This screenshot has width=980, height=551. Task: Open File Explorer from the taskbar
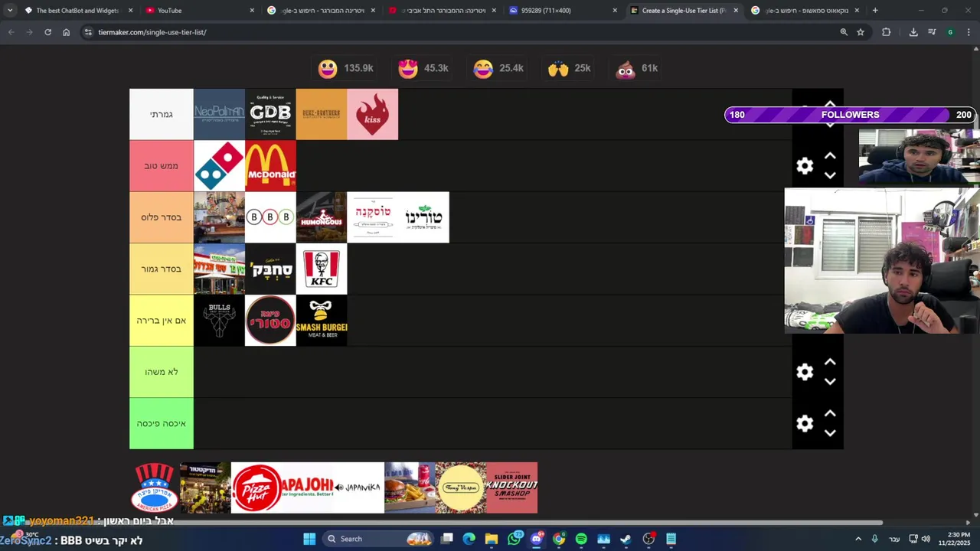492,539
